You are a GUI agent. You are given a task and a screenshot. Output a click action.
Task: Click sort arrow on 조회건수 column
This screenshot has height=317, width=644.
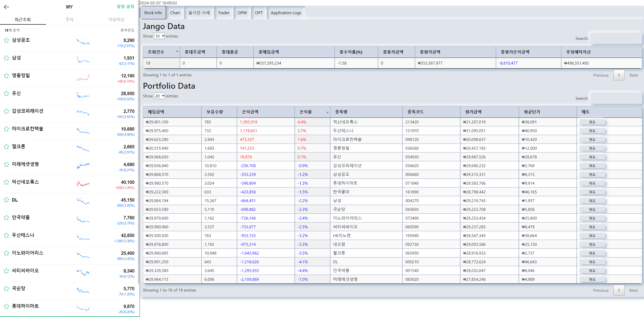(177, 51)
